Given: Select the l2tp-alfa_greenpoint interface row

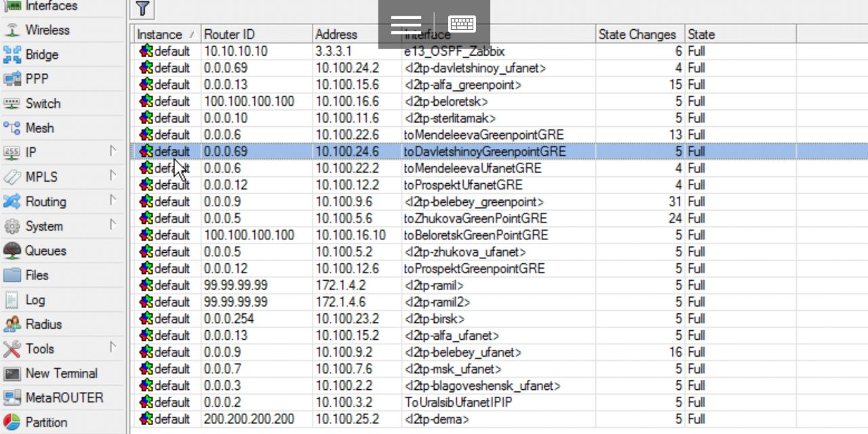Looking at the screenshot, I should tap(498, 85).
